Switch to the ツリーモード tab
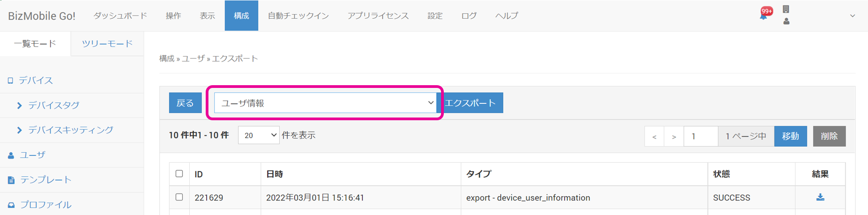The width and height of the screenshot is (868, 215). [107, 44]
